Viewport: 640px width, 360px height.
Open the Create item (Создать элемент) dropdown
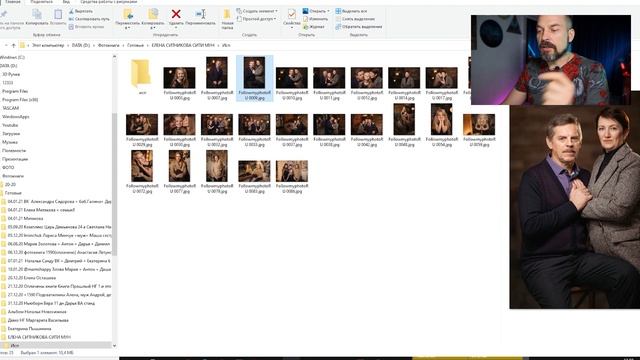coord(257,11)
